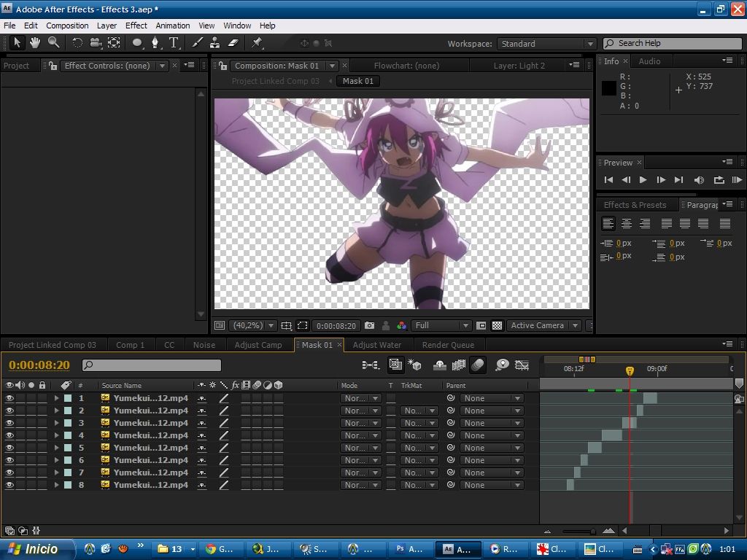Screen dimensions: 747x560
Task: Show channel with the RGB circles icon
Action: pyautogui.click(x=402, y=325)
